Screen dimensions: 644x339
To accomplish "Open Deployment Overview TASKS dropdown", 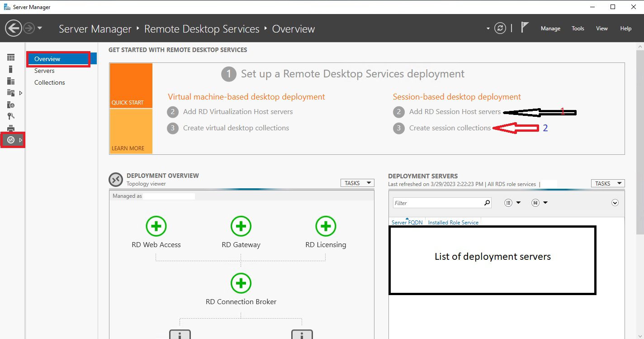I will (357, 183).
